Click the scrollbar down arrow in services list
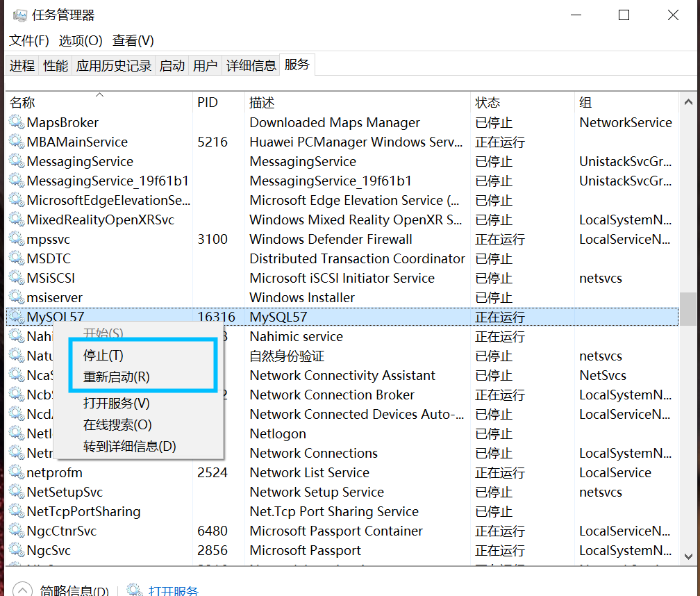This screenshot has height=596, width=700. (688, 556)
